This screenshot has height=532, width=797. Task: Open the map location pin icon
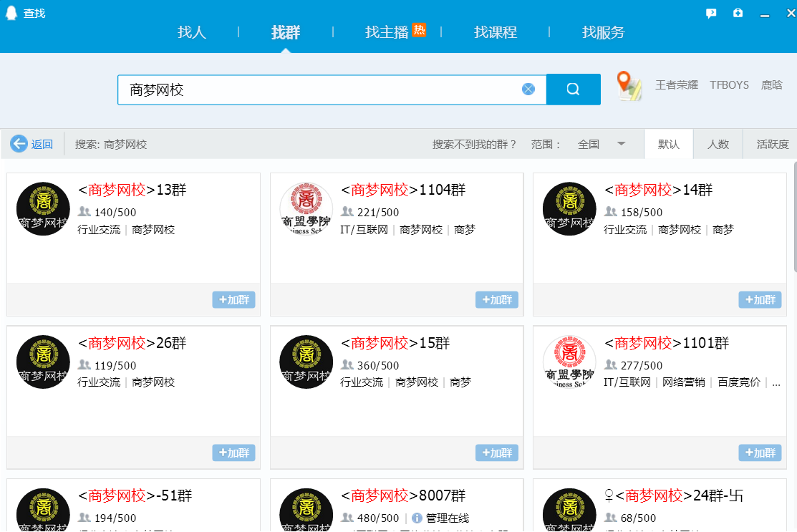(x=628, y=85)
